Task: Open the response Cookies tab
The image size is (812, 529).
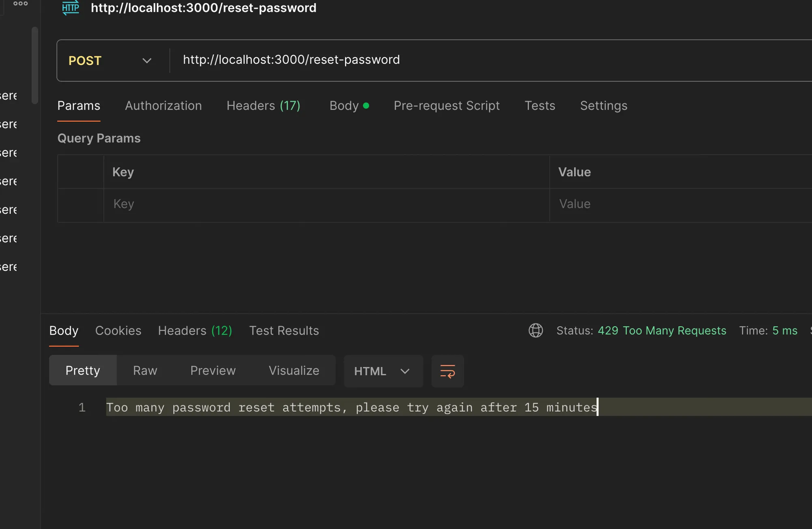Action: pyautogui.click(x=118, y=330)
